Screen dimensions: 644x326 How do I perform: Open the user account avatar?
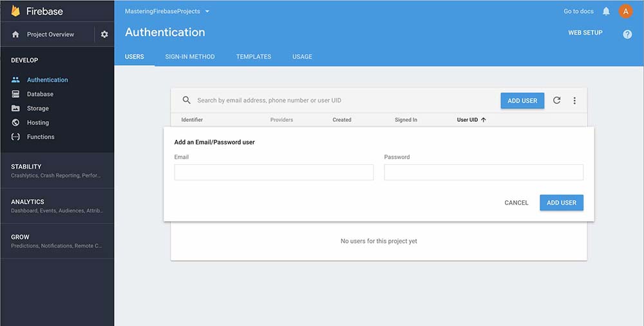pos(625,12)
